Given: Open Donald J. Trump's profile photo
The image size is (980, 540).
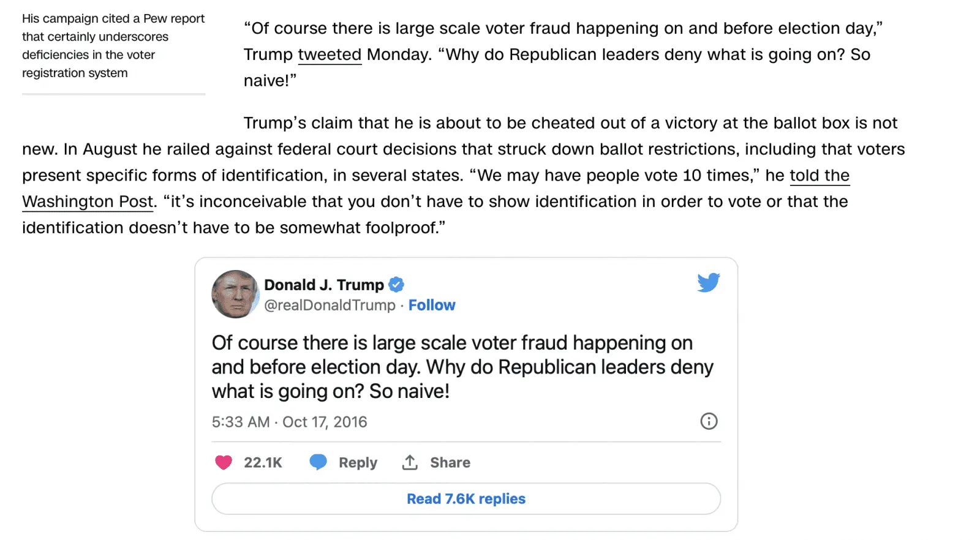Looking at the screenshot, I should [x=235, y=294].
